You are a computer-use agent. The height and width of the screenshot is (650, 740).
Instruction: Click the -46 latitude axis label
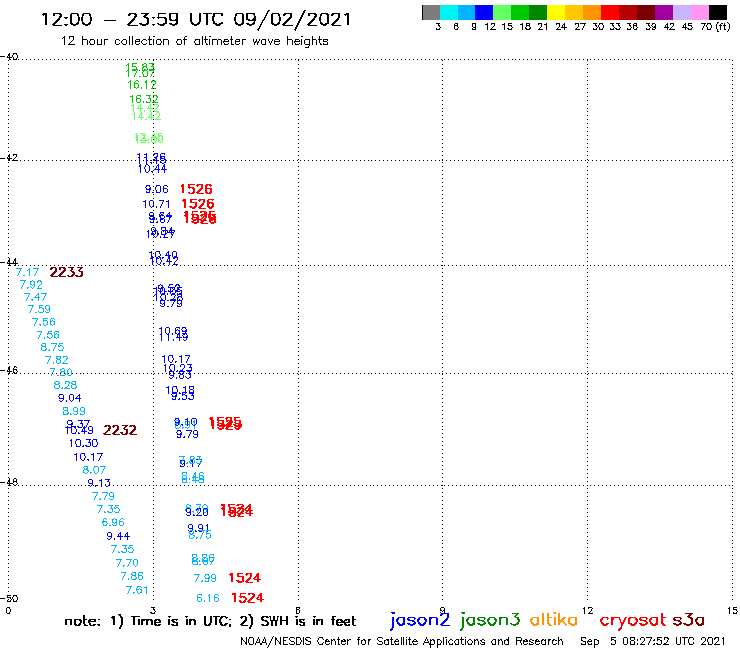9,370
